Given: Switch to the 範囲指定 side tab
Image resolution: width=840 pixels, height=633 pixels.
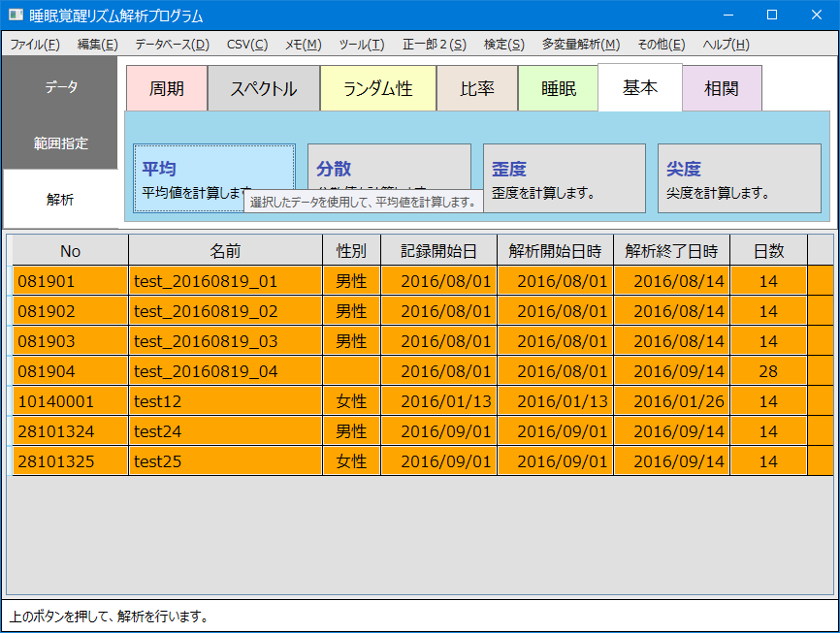Looking at the screenshot, I should click(x=60, y=142).
